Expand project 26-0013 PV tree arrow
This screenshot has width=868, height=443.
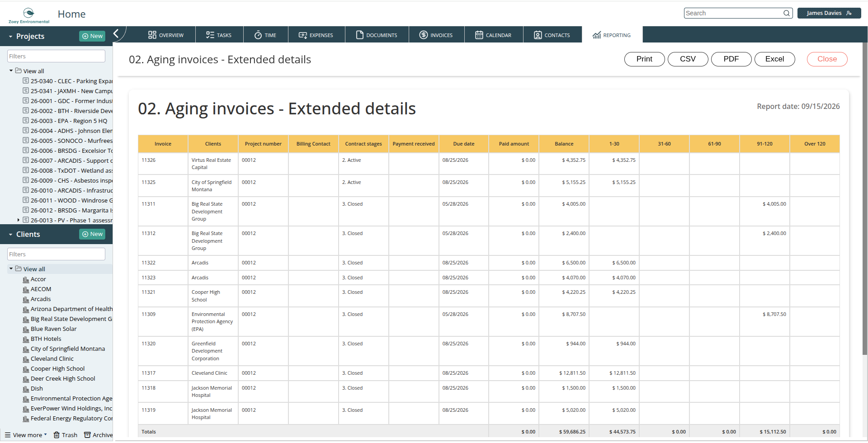18,220
